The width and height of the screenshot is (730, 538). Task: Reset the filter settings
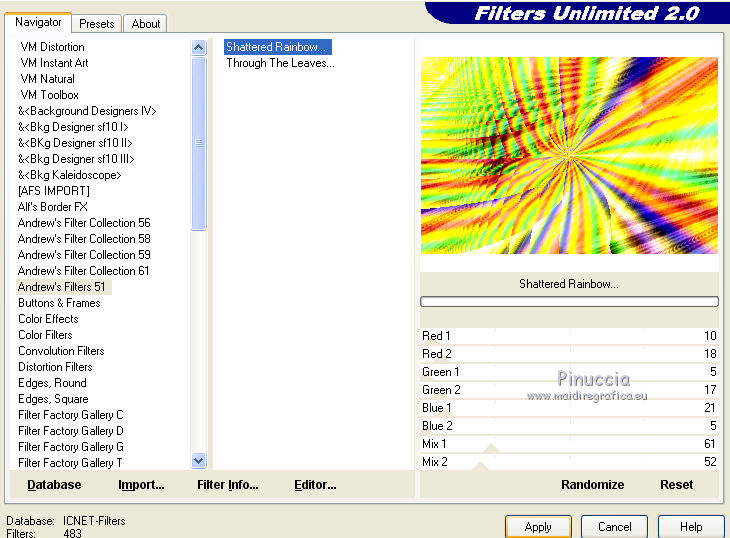[x=676, y=485]
